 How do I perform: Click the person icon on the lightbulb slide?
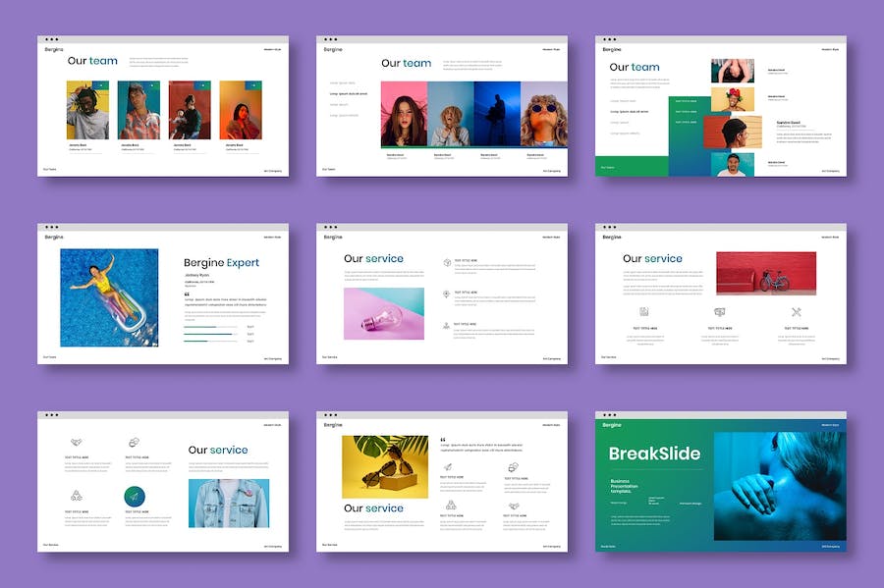tap(447, 325)
